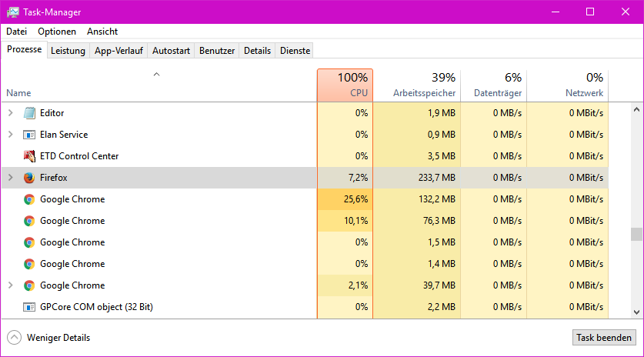
Task: Open the Optionen menu
Action: click(57, 32)
